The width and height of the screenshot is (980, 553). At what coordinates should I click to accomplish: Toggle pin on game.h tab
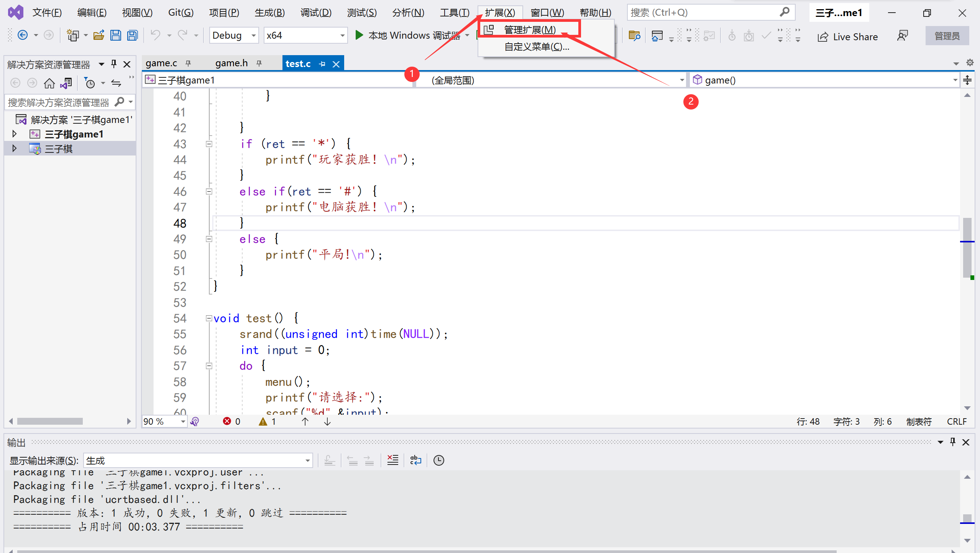tap(259, 64)
